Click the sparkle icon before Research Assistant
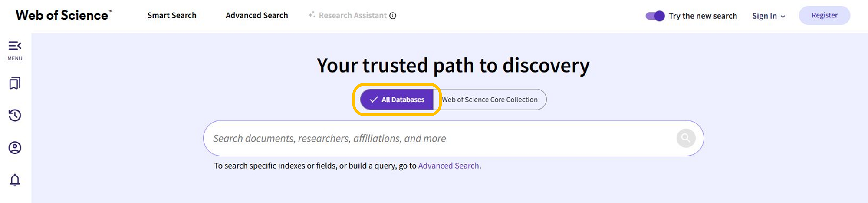Image resolution: width=868 pixels, height=203 pixels. (312, 15)
